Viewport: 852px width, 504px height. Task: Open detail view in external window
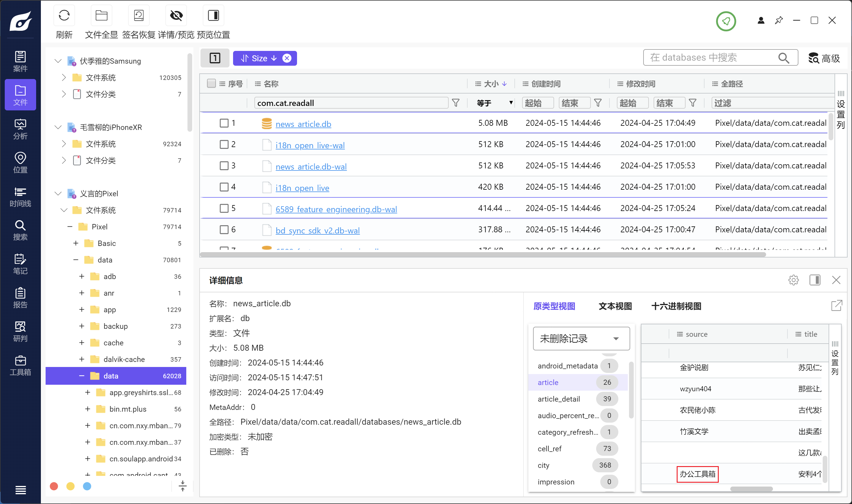click(x=836, y=306)
